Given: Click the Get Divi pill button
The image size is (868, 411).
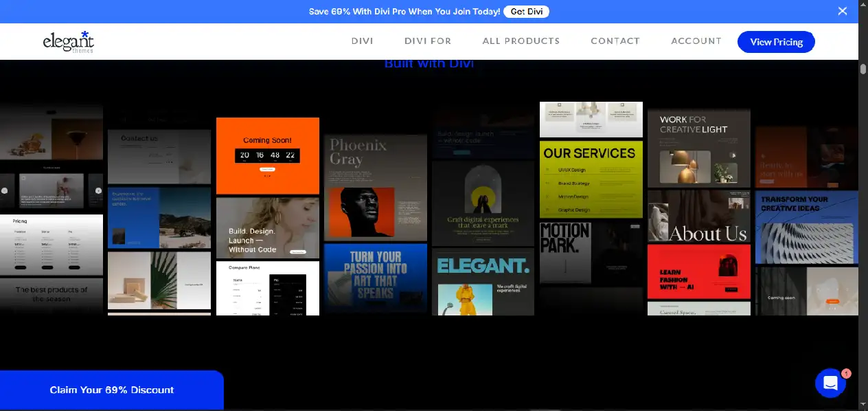Looking at the screenshot, I should pyautogui.click(x=527, y=12).
